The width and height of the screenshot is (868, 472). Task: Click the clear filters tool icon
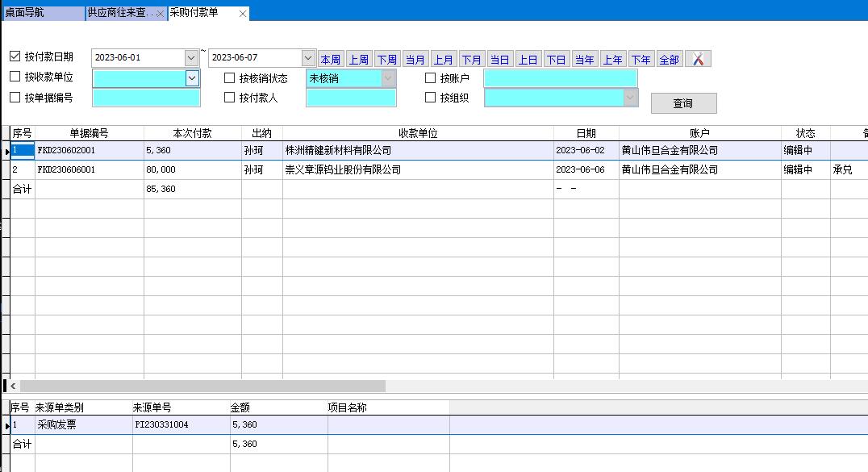pos(698,60)
